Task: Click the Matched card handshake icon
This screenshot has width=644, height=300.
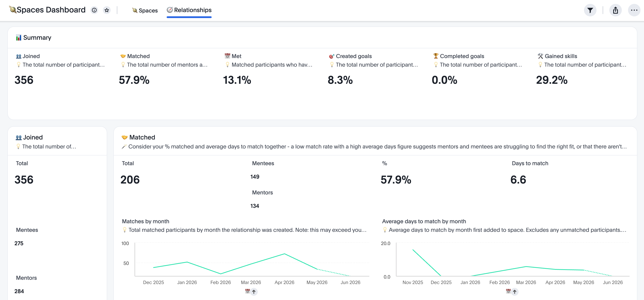Action: point(124,138)
